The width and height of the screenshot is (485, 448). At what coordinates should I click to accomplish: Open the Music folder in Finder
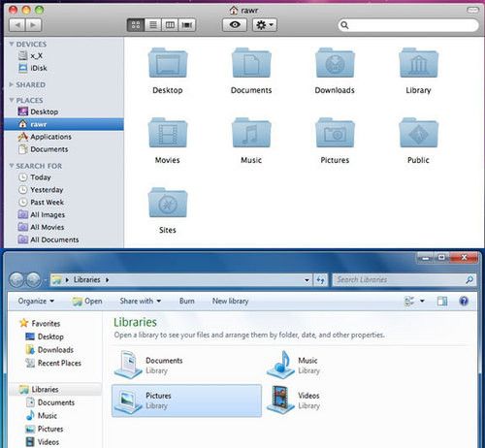point(251,133)
